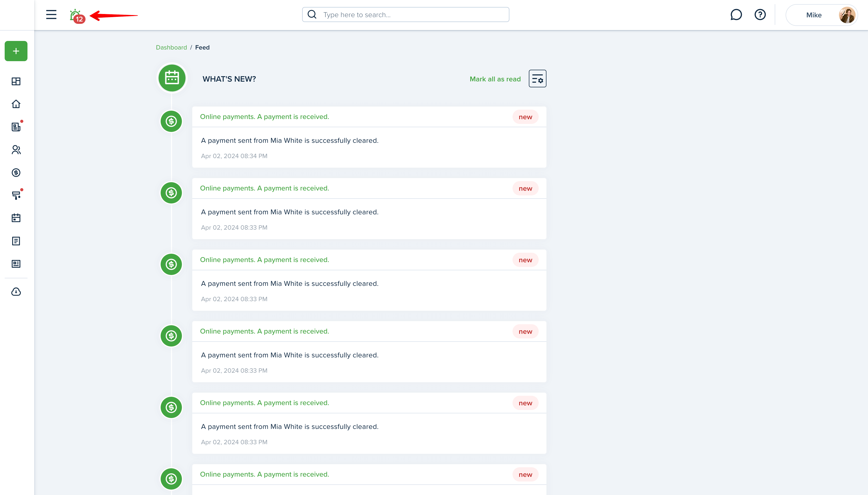
Task: Click the payment icon beside 08:34 PM entry
Action: tap(171, 121)
